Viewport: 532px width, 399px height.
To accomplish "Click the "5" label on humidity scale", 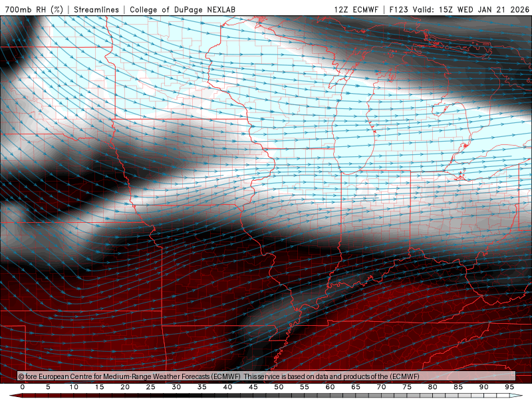I will 48,387.
